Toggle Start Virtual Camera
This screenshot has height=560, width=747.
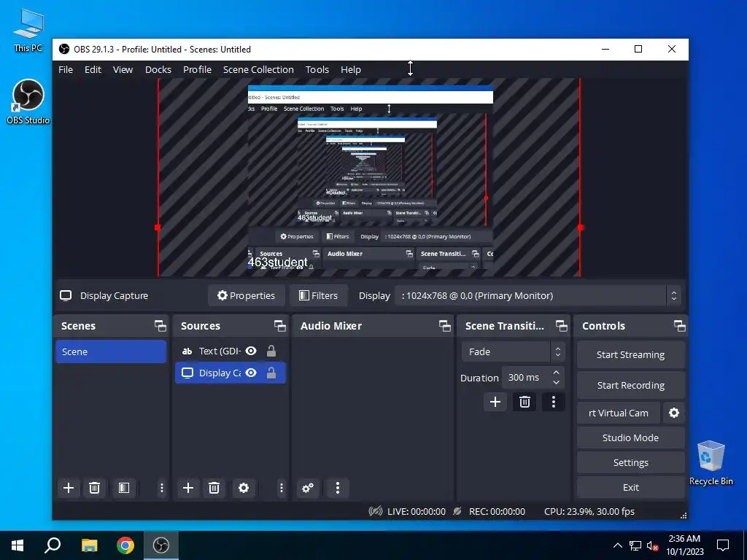coord(619,413)
